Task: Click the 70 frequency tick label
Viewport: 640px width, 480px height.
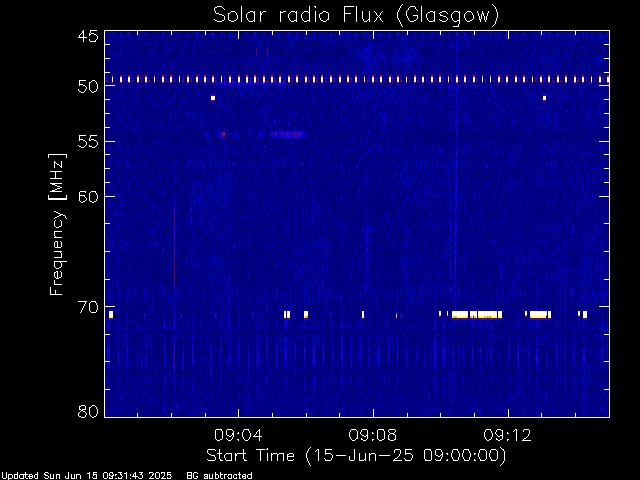Action: [x=88, y=307]
